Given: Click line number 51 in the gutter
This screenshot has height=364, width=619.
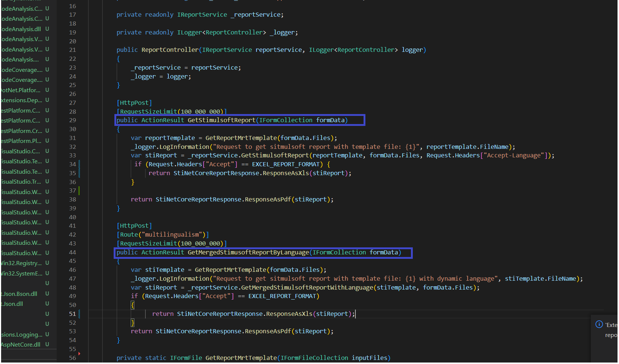Looking at the screenshot, I should click(x=73, y=314).
